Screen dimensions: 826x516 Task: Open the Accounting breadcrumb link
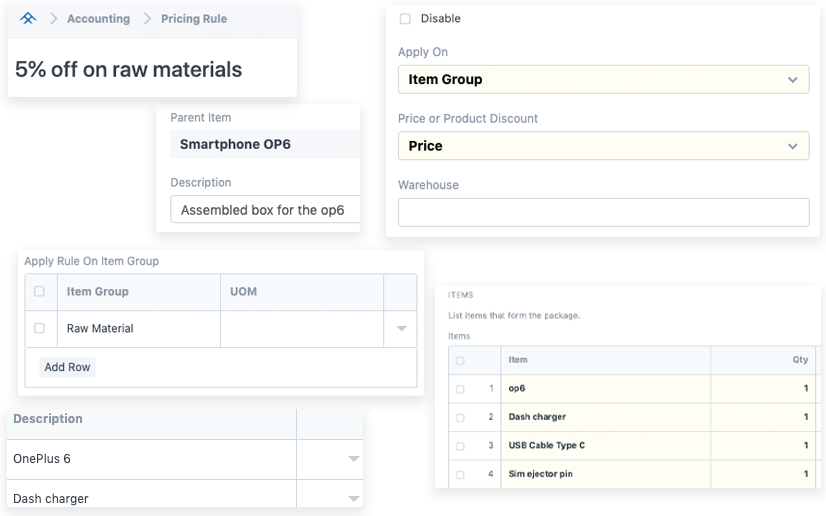(x=98, y=19)
